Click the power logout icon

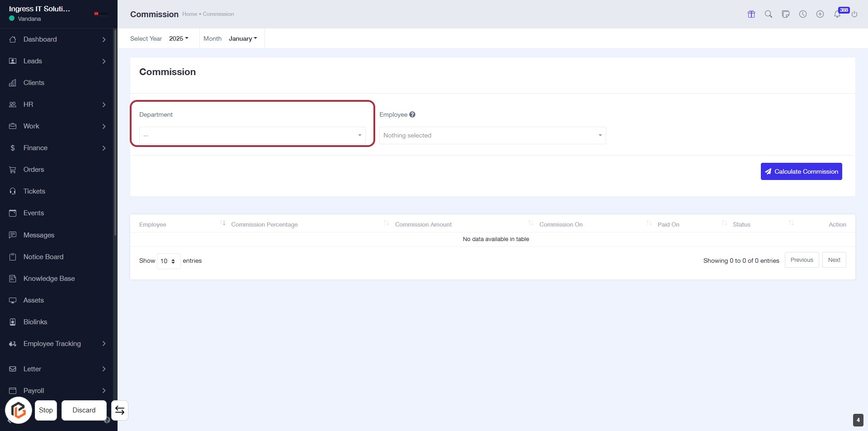854,14
